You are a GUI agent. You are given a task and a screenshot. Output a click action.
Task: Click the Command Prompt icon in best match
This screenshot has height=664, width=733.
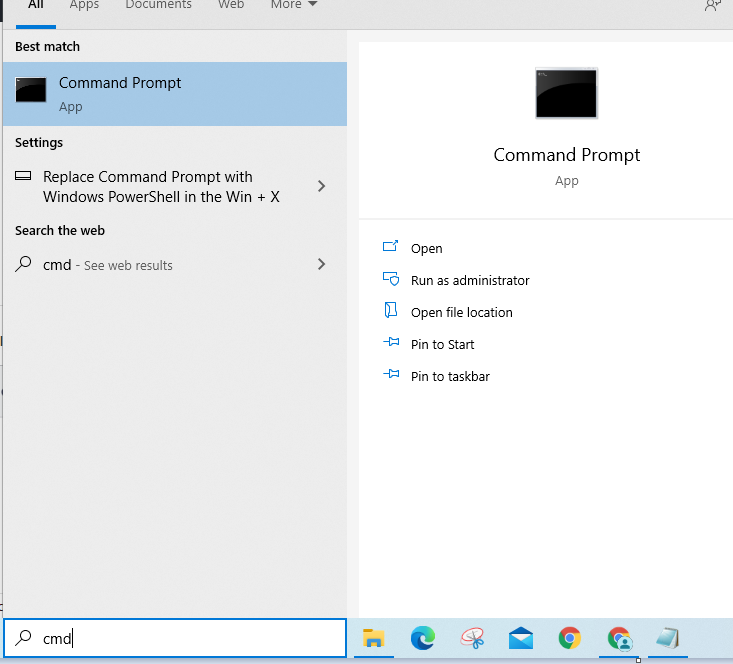pos(31,90)
